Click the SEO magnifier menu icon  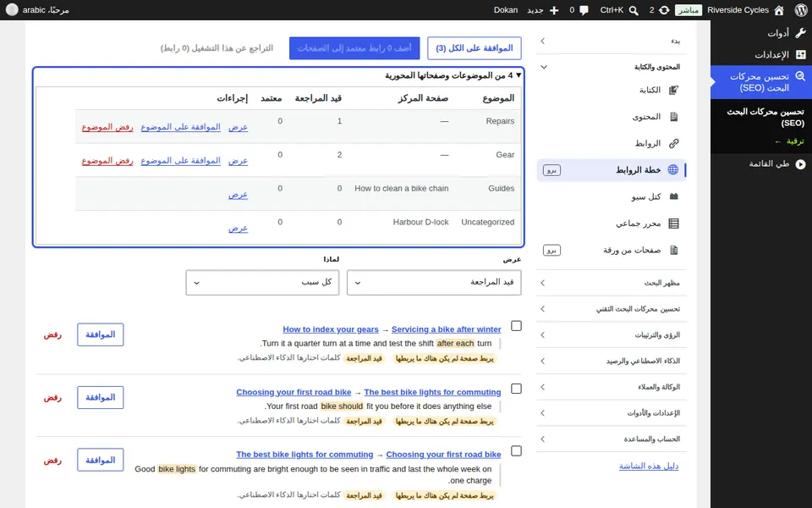click(x=800, y=76)
